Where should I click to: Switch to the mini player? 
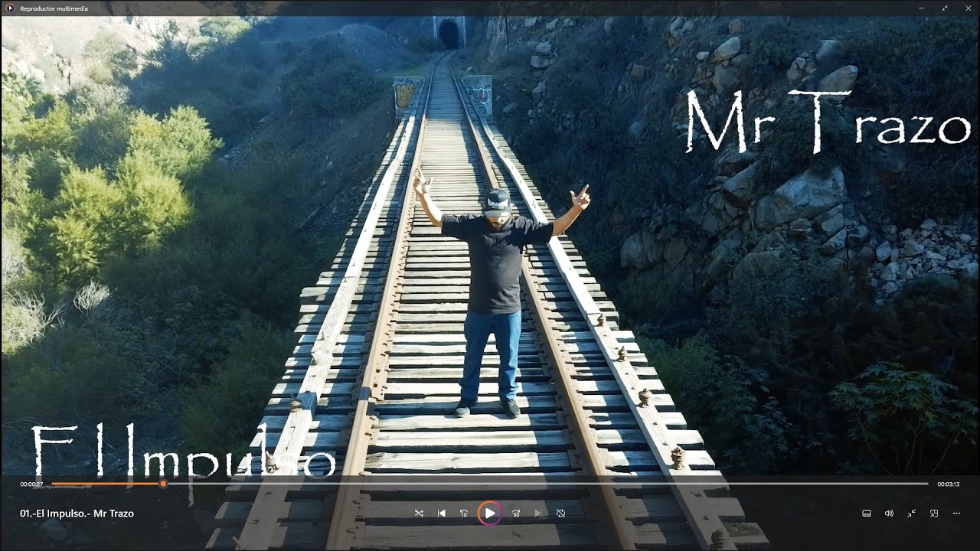934,514
